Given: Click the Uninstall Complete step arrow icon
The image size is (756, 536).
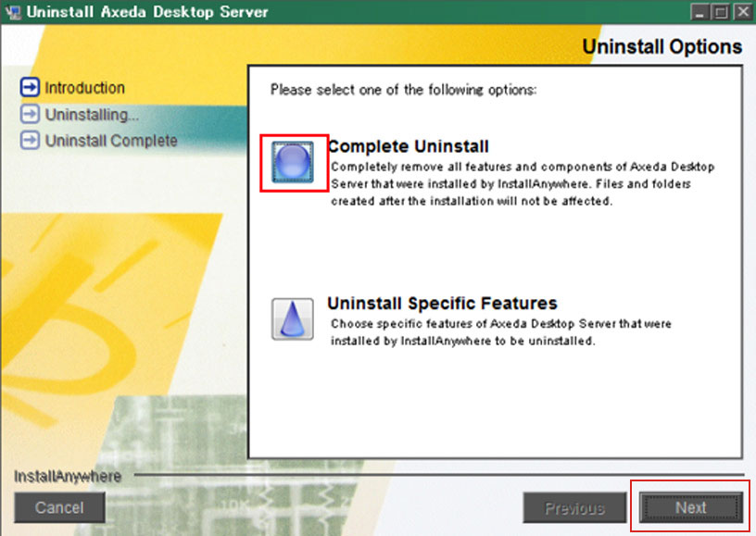Looking at the screenshot, I should pyautogui.click(x=30, y=140).
